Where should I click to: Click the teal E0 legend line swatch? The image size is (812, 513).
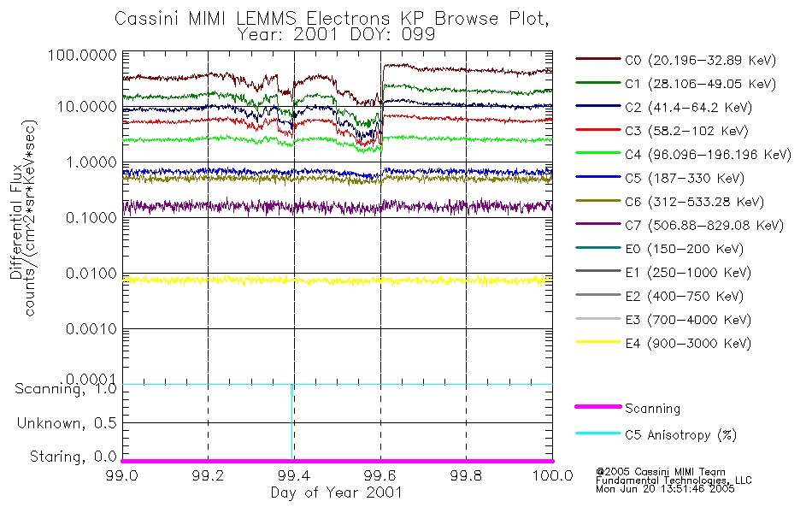pyautogui.click(x=598, y=247)
